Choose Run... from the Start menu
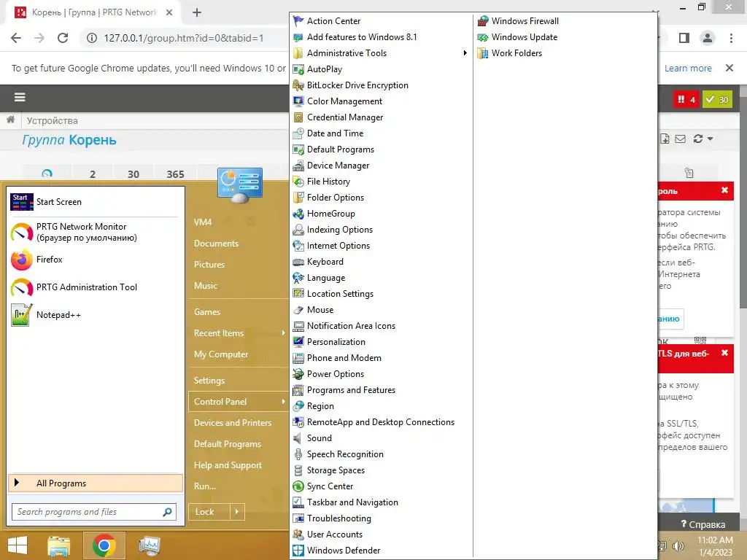This screenshot has width=747, height=560. (x=205, y=486)
